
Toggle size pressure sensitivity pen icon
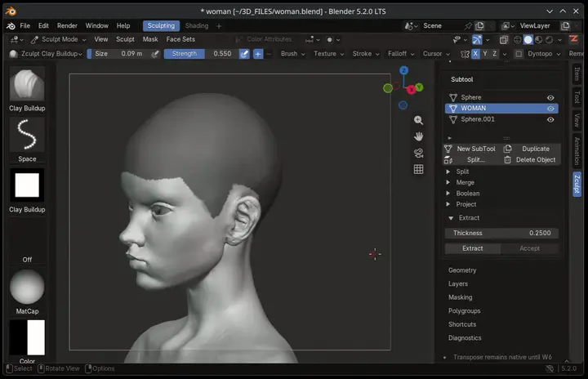(x=155, y=54)
